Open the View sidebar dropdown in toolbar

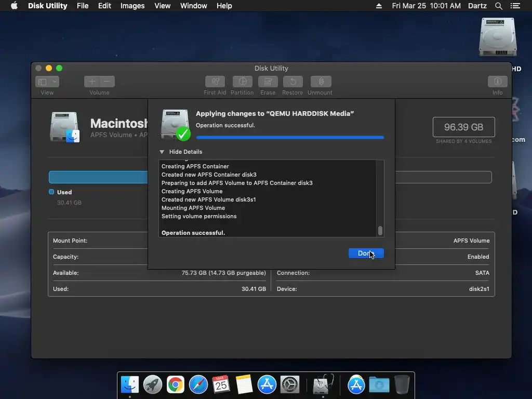point(47,82)
